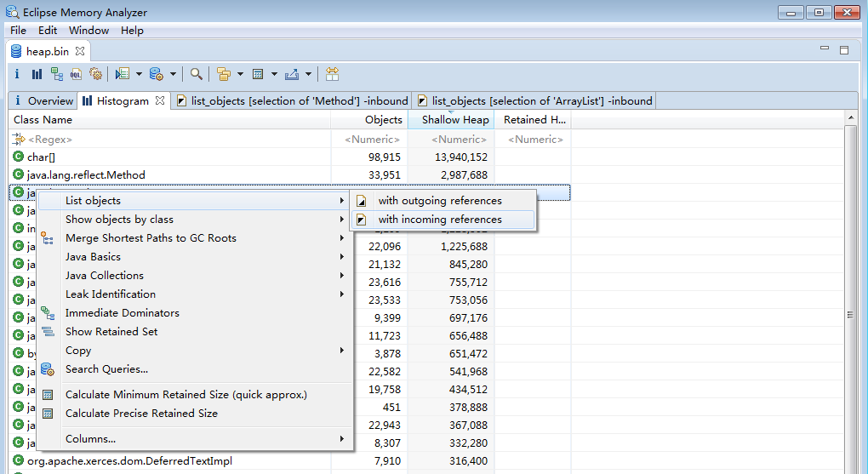Open the Group Result By dropdown arrow

240,74
